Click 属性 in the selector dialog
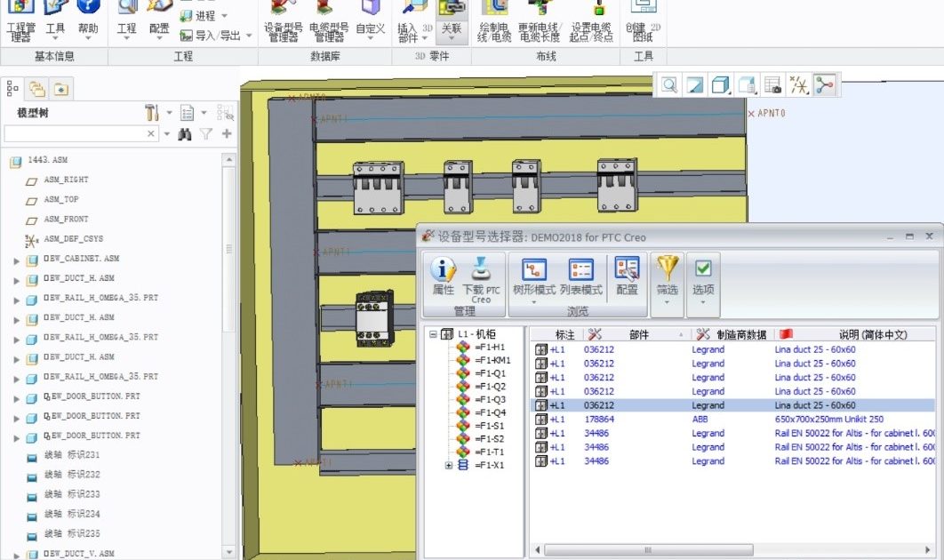Image resolution: width=944 pixels, height=560 pixels. tap(443, 277)
